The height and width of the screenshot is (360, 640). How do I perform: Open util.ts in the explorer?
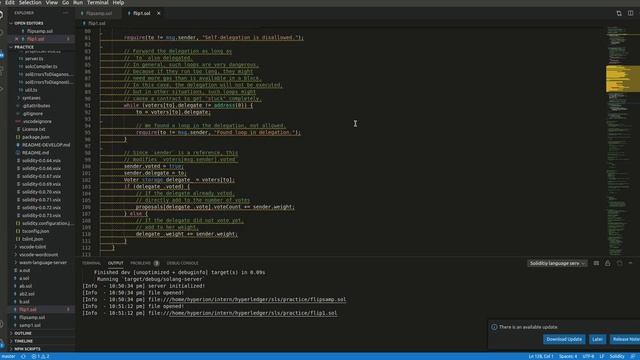[31, 90]
